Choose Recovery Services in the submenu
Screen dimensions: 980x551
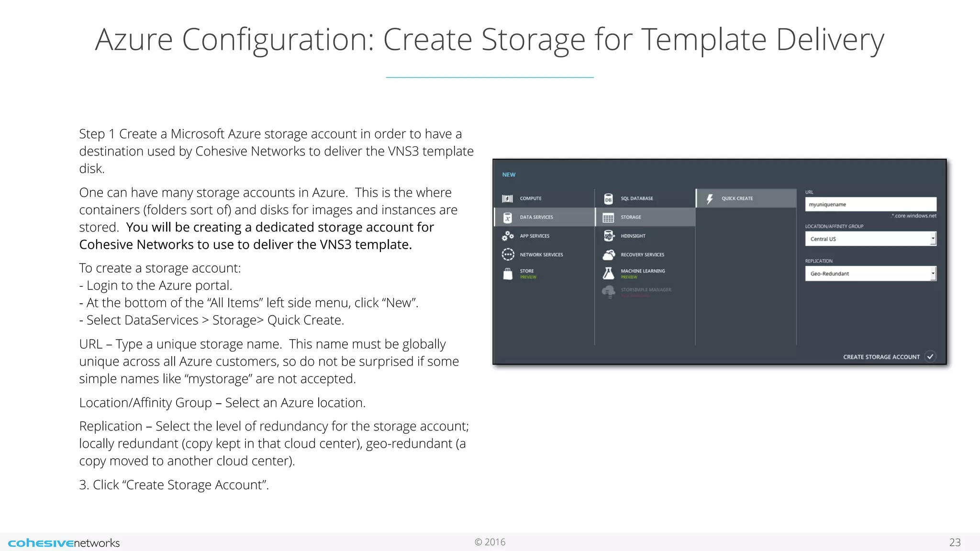coord(645,254)
